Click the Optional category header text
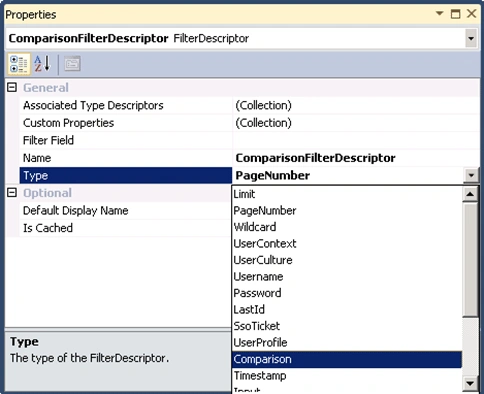The height and width of the screenshot is (394, 484). tap(47, 193)
